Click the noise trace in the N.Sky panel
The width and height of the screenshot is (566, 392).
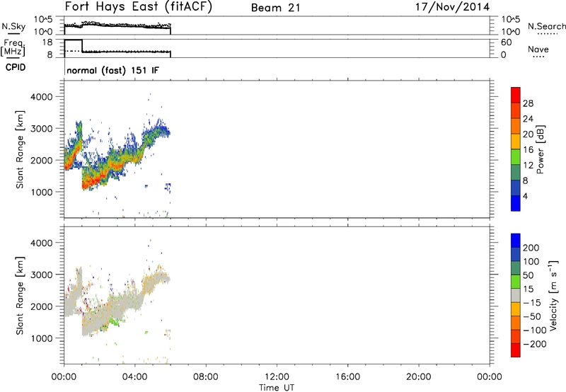[117, 26]
